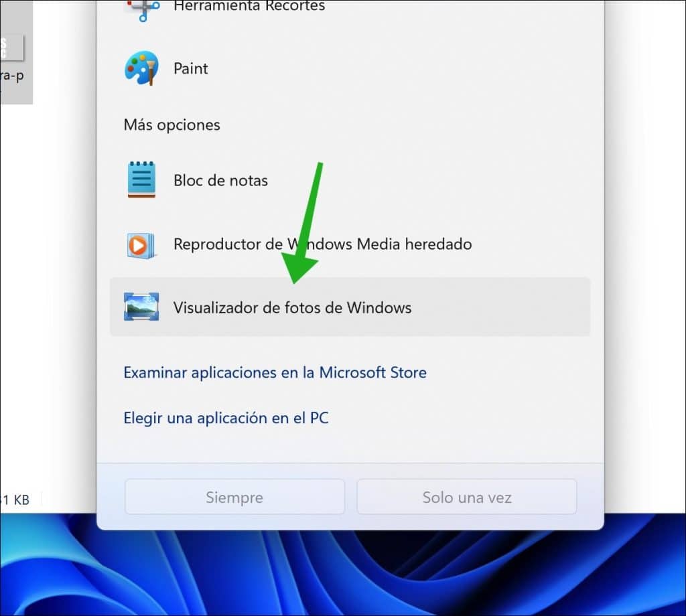Select Herramienta Recortes from the app list
Viewport: 686px width, 616px height.
tap(249, 6)
